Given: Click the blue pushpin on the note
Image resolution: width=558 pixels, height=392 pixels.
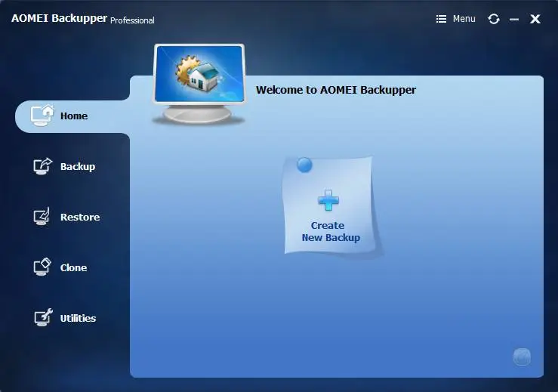Looking at the screenshot, I should (304, 165).
